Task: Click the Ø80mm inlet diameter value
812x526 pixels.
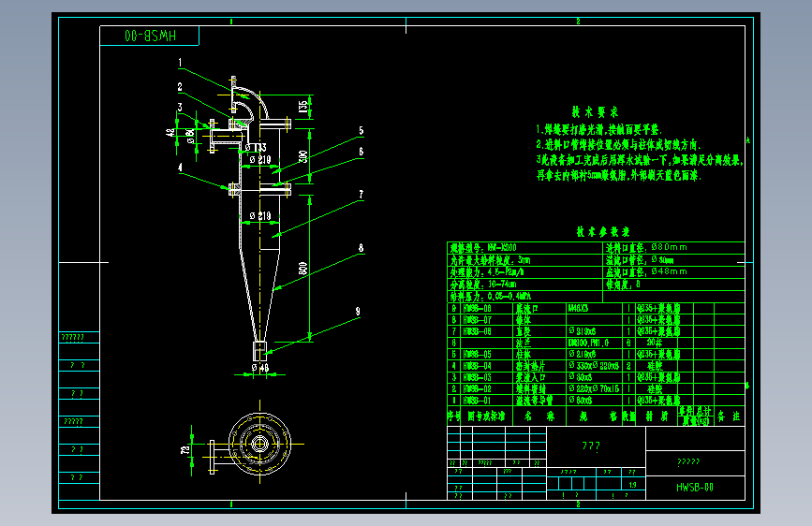Action: pyautogui.click(x=669, y=247)
